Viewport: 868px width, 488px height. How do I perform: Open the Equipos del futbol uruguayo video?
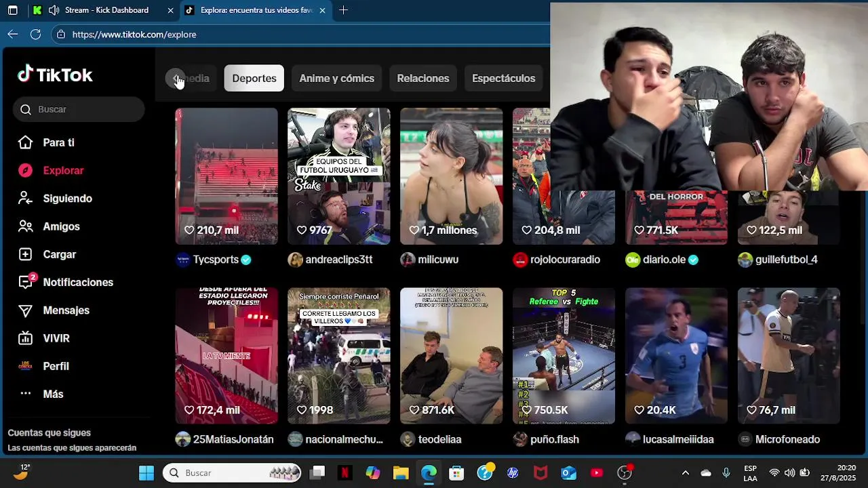pyautogui.click(x=339, y=176)
